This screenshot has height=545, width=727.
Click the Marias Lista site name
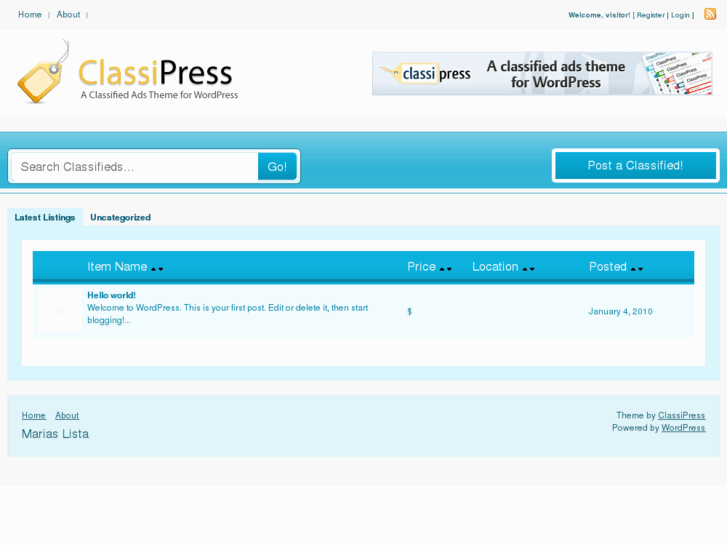point(55,434)
